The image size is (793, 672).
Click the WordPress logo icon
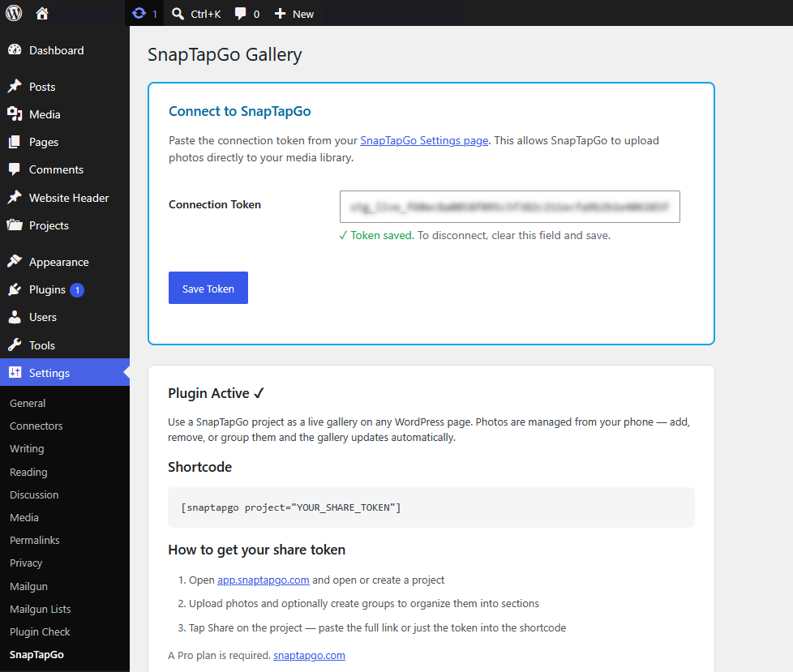tap(14, 13)
